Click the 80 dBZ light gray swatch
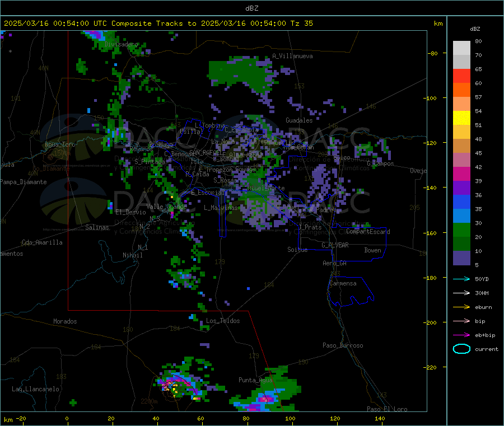Image resolution: width=504 pixels, height=426 pixels. pos(461,48)
